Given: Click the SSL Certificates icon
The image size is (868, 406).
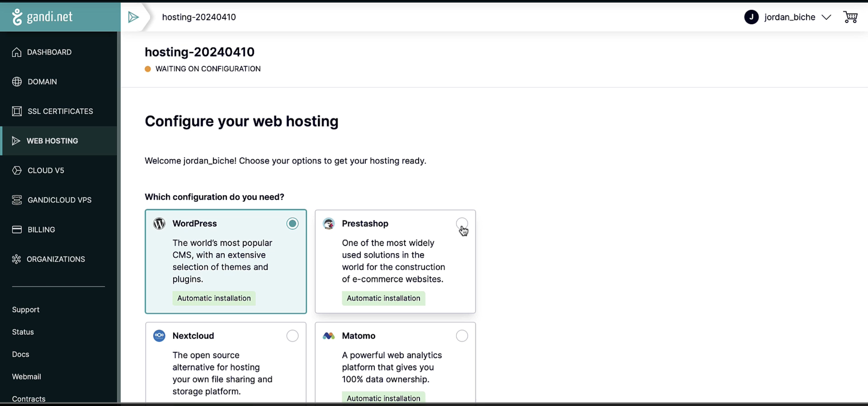Looking at the screenshot, I should tap(17, 111).
